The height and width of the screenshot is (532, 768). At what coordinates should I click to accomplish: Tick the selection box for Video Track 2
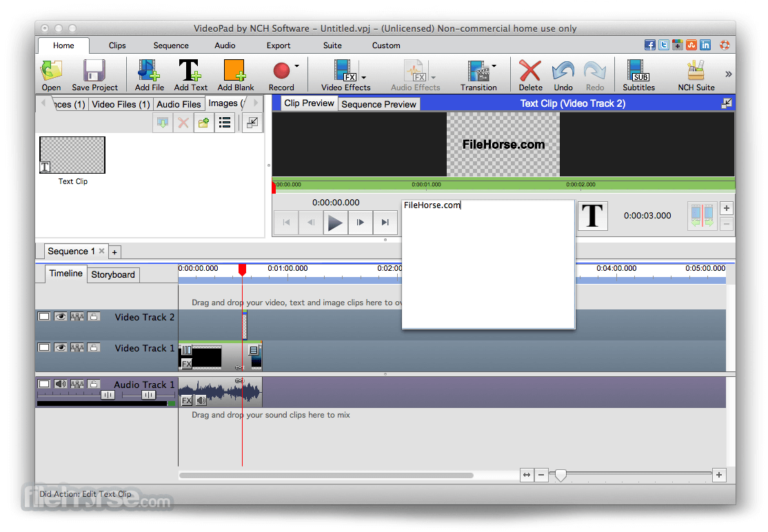tap(43, 317)
